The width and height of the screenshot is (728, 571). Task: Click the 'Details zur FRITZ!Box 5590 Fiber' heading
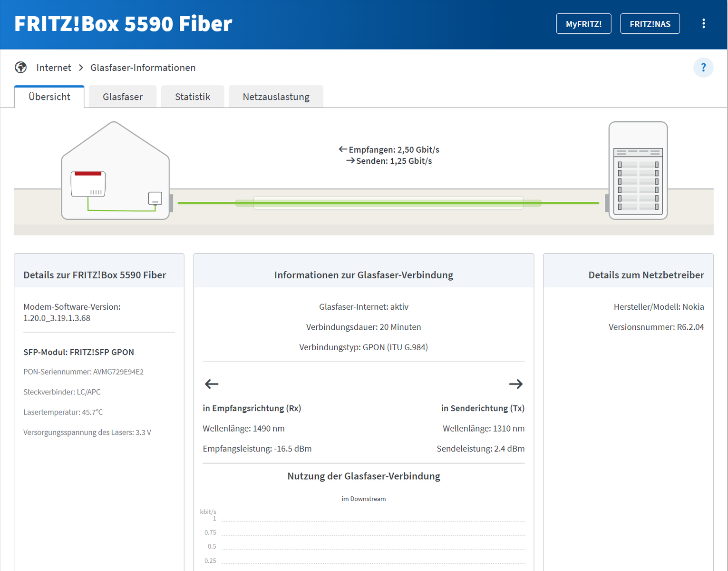95,275
